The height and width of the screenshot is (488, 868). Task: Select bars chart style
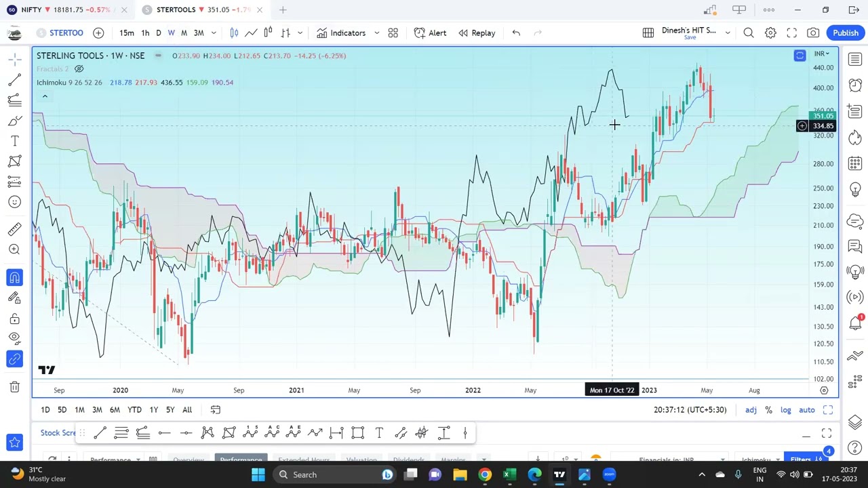coord(285,33)
